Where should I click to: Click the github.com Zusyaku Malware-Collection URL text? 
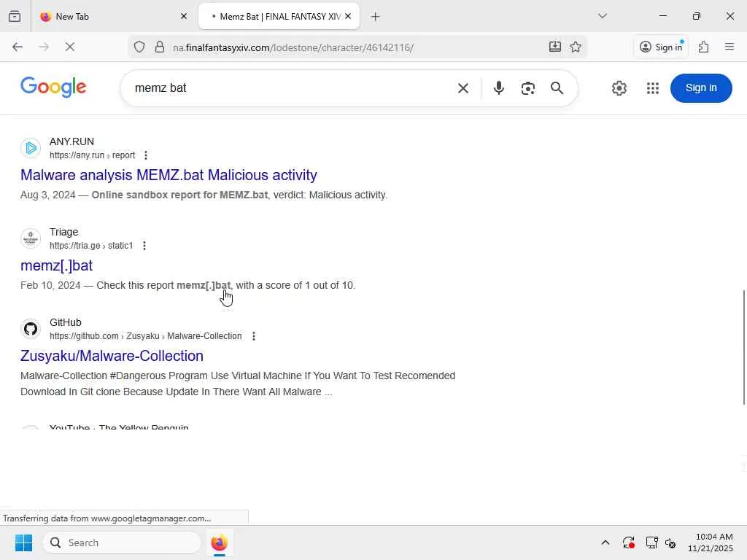[146, 336]
